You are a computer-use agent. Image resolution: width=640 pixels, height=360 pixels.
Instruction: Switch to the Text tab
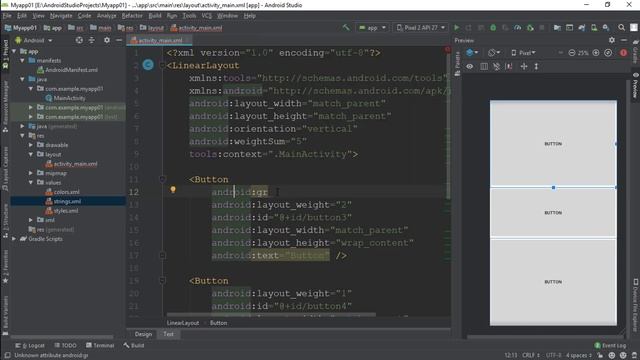coord(168,334)
